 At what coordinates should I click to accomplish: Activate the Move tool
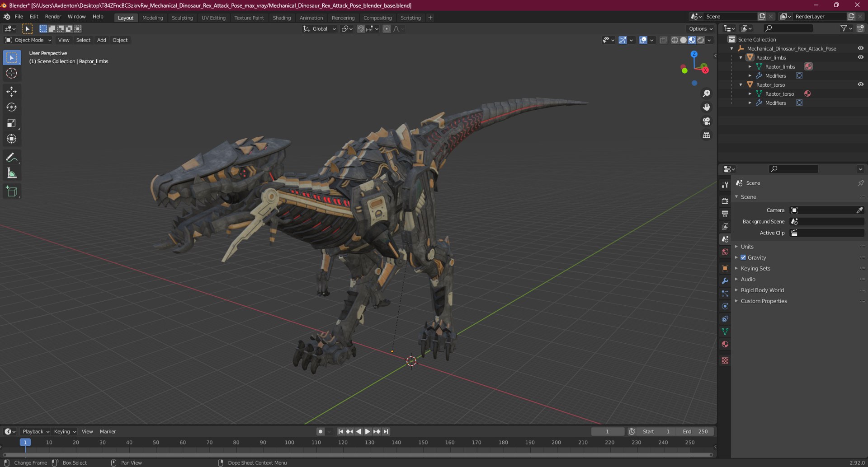pyautogui.click(x=12, y=92)
